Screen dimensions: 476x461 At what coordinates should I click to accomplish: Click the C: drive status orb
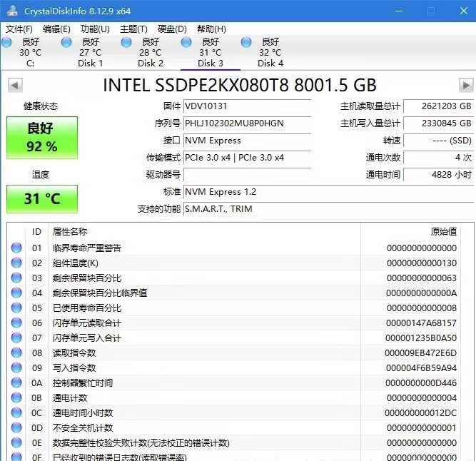(6, 42)
